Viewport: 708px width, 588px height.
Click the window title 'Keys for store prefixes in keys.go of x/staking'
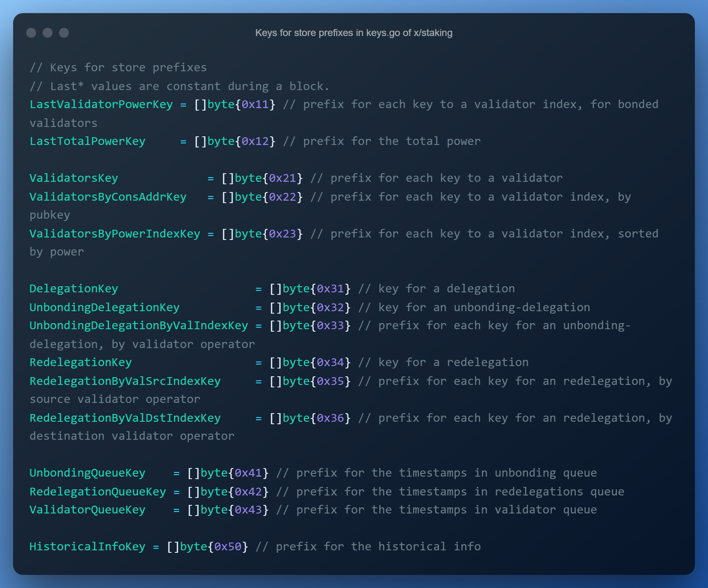point(354,33)
